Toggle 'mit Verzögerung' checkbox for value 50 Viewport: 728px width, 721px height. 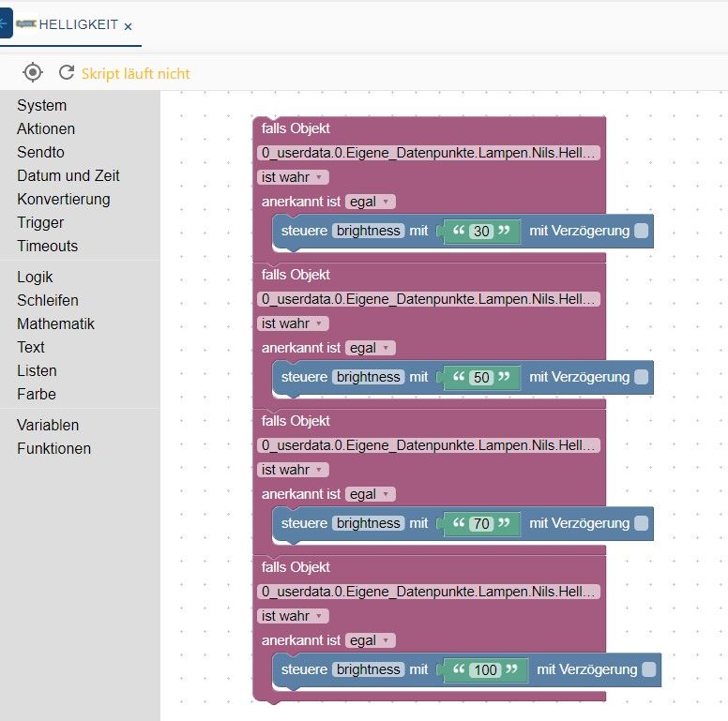point(641,377)
